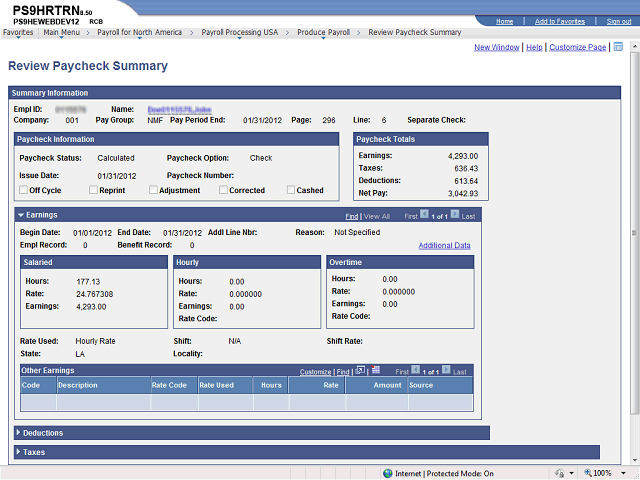This screenshot has width=640, height=480.
Task: Expand the Deductions section
Action: 18,432
